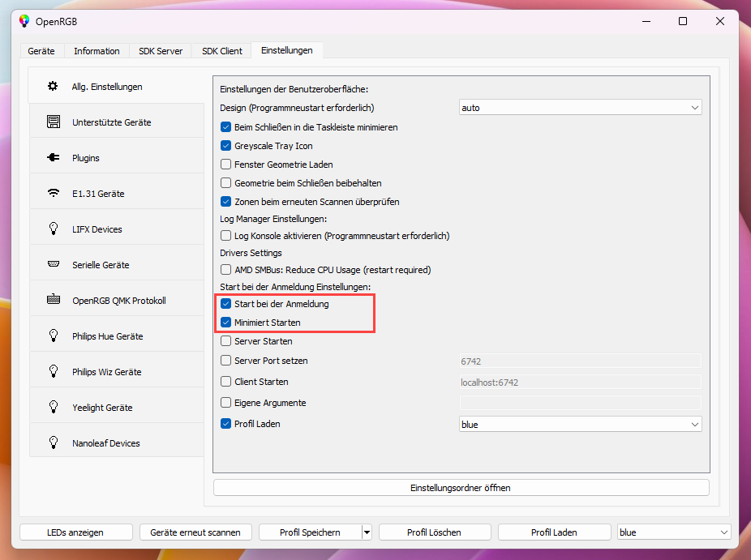Viewport: 751px width, 560px height.
Task: Click the client address field localhost:6742
Action: [x=580, y=382]
